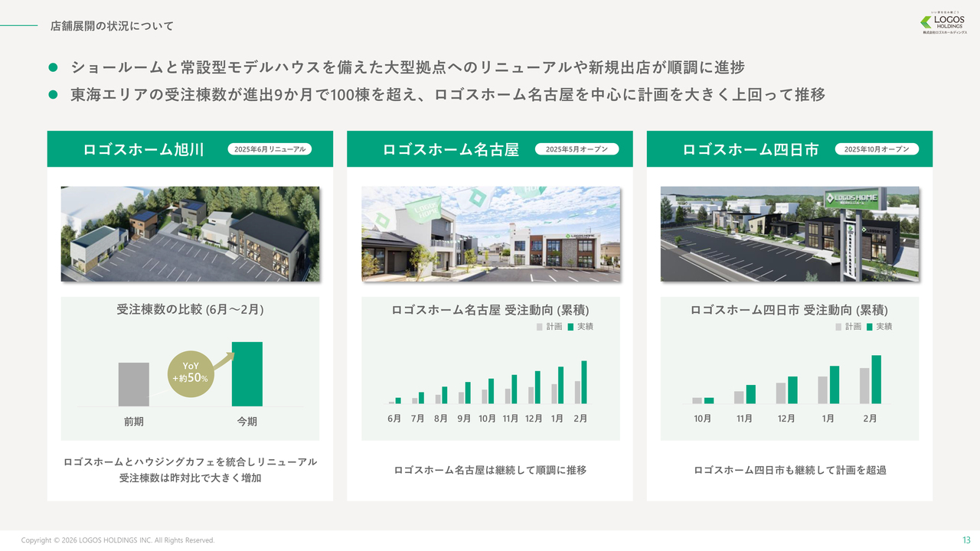This screenshot has height=551, width=980.
Task: Click the ロゴスホーム名古屋 header title
Action: click(450, 150)
